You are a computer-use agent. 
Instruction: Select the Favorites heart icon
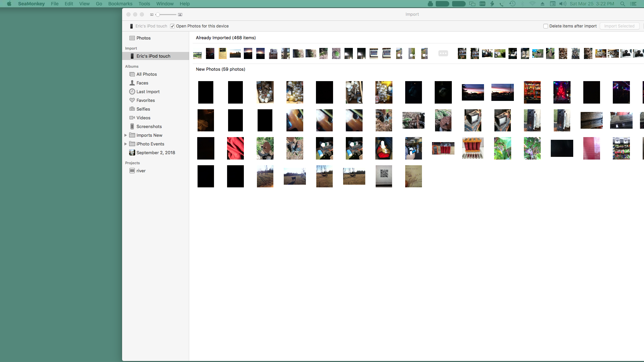132,100
